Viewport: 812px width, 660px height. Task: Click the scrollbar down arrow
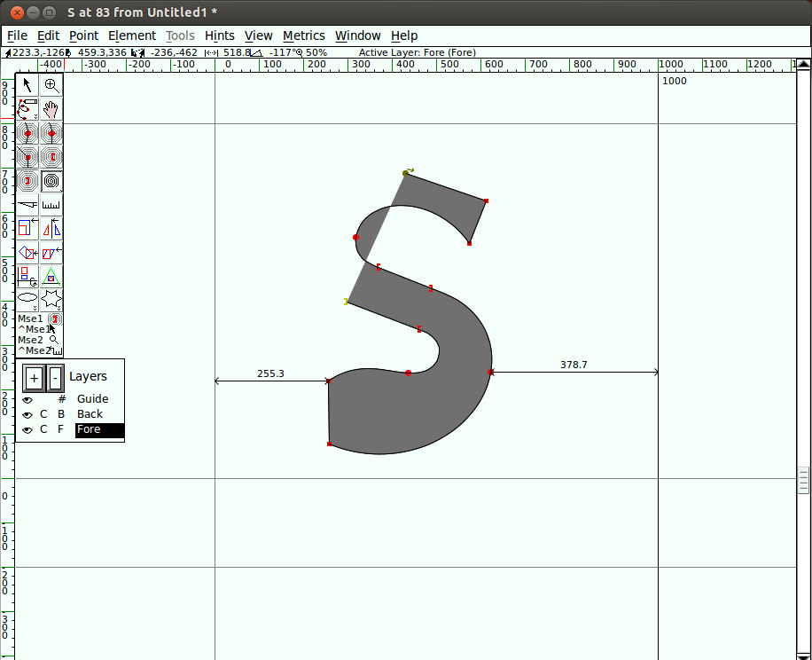click(x=803, y=656)
